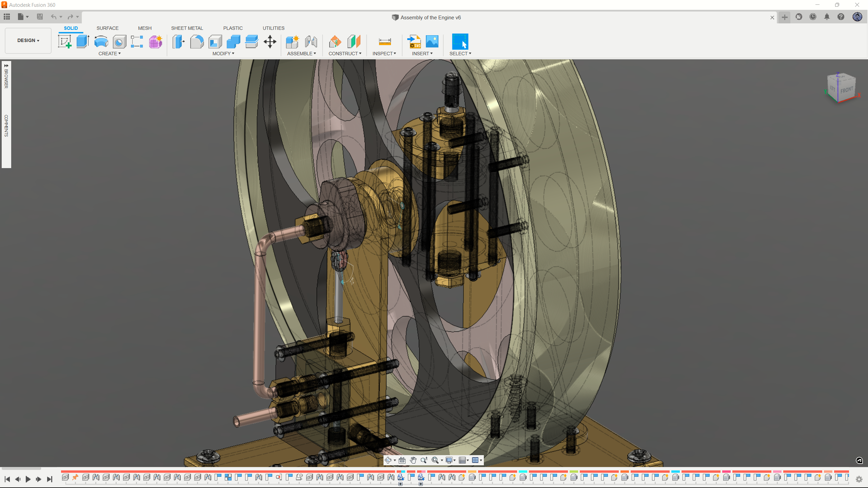Image resolution: width=868 pixels, height=488 pixels.
Task: Select the Revolve tool
Action: point(101,42)
